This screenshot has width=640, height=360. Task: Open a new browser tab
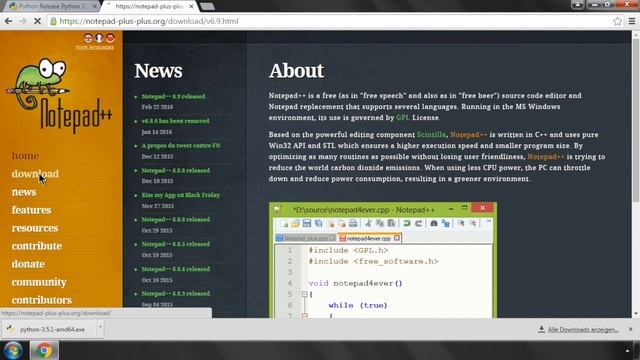pos(207,7)
